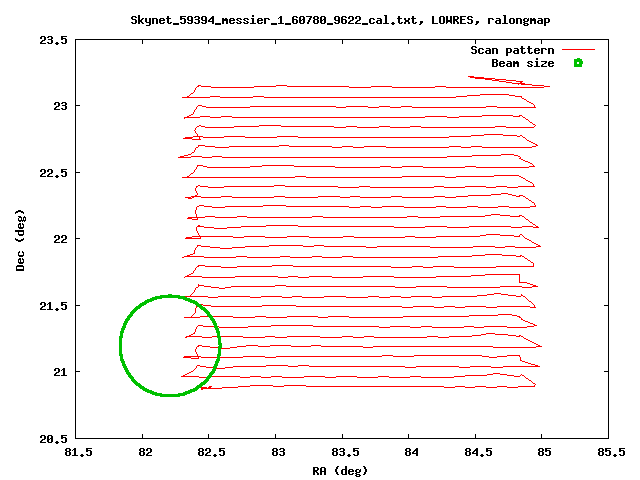Screen dimensions: 640x480
Task: Click the 21.5 y-axis tick label
Action: [x=53, y=306]
